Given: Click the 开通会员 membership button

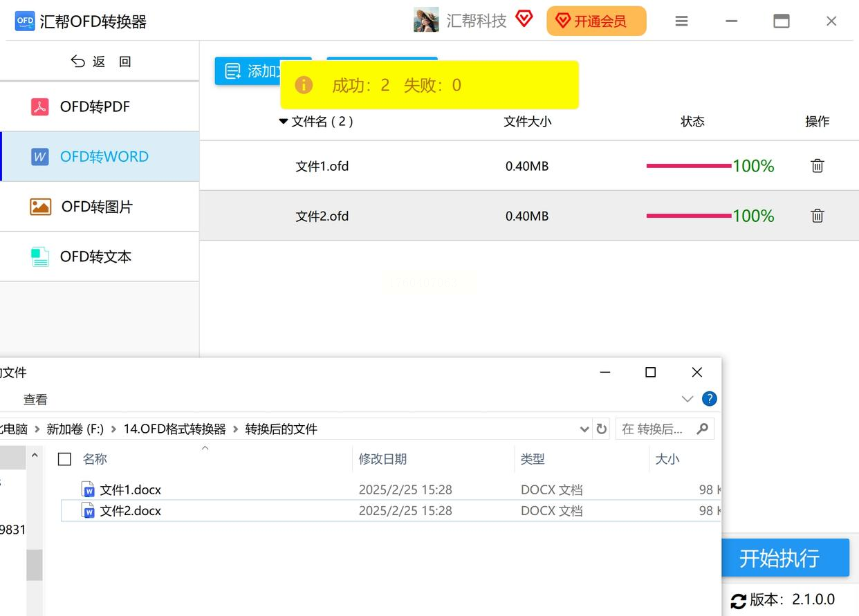Looking at the screenshot, I should point(596,21).
